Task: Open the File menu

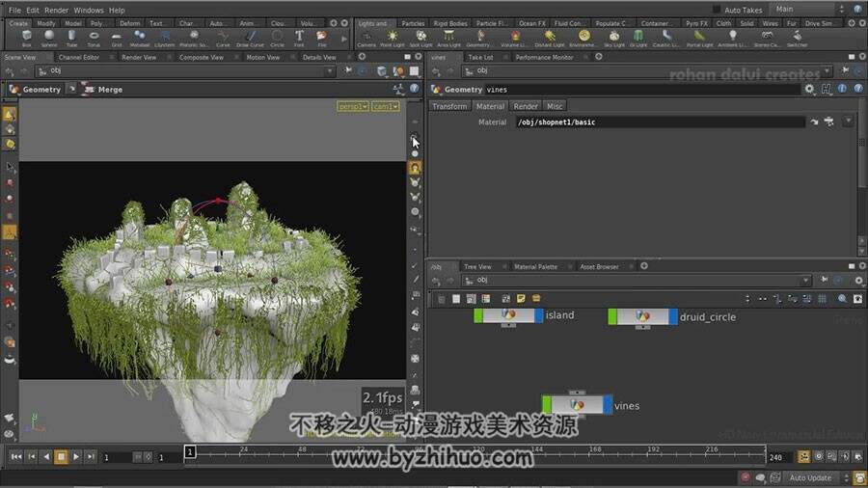Action: coord(14,10)
